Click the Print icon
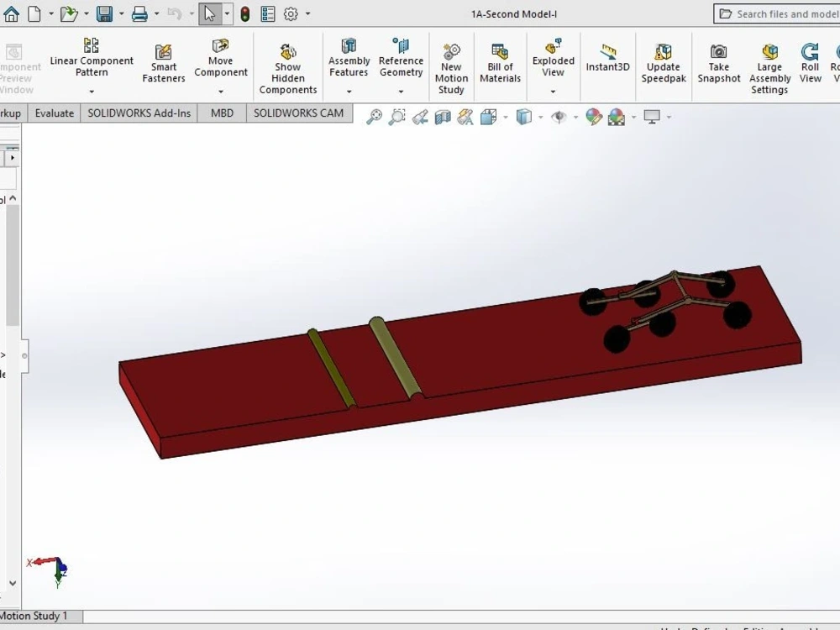The image size is (840, 630). pyautogui.click(x=139, y=14)
